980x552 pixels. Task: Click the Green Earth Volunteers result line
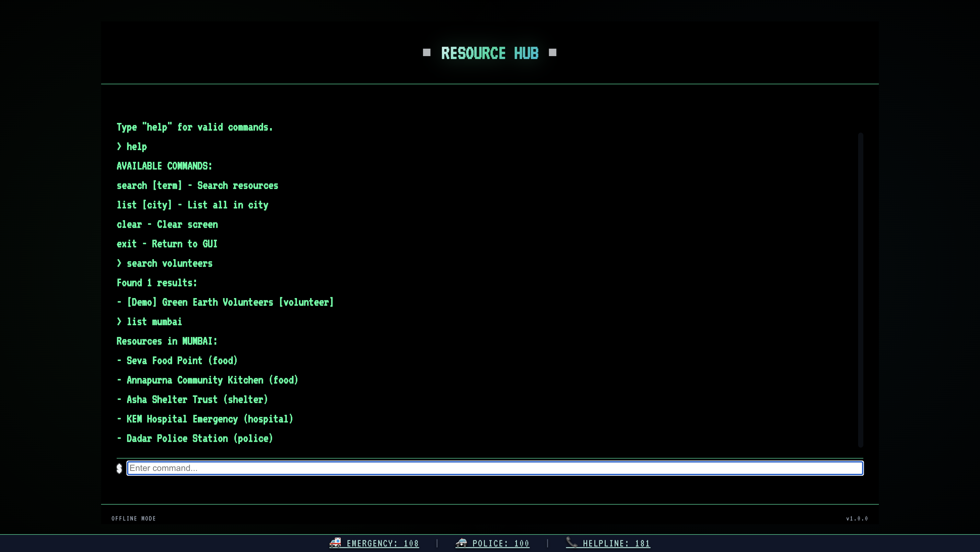225,302
